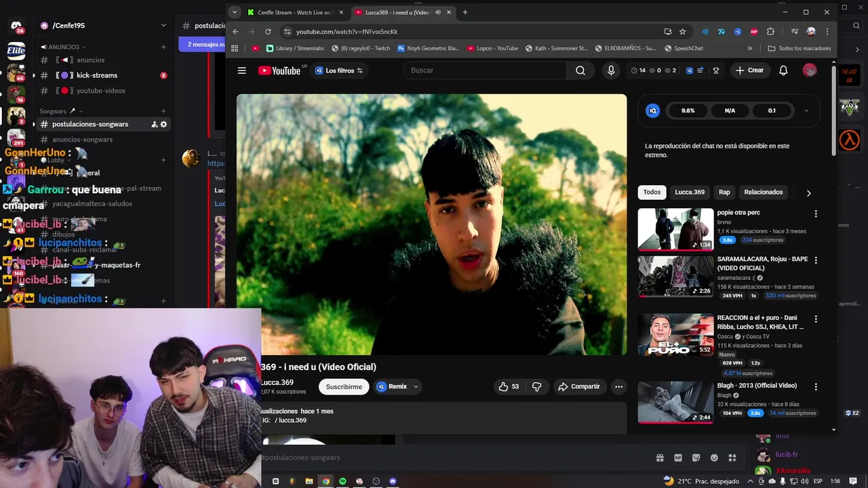Open Library / Streamlabs bookmark
This screenshot has width=868, height=488.
(294, 48)
